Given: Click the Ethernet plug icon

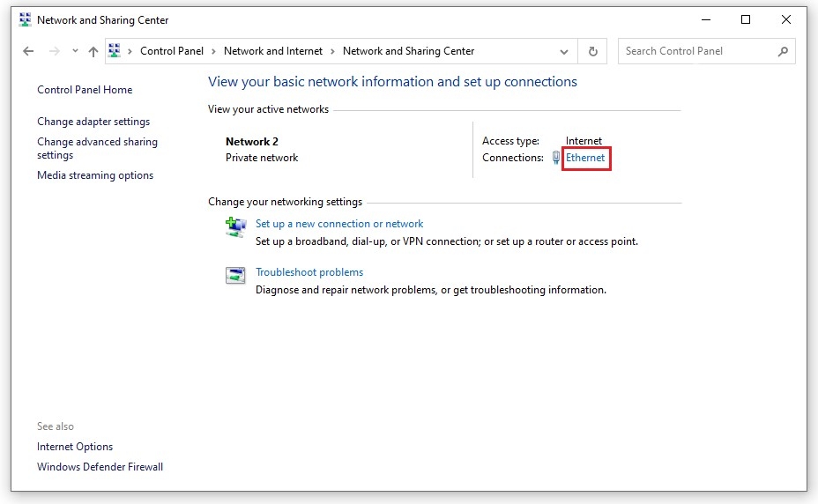Looking at the screenshot, I should (x=556, y=158).
